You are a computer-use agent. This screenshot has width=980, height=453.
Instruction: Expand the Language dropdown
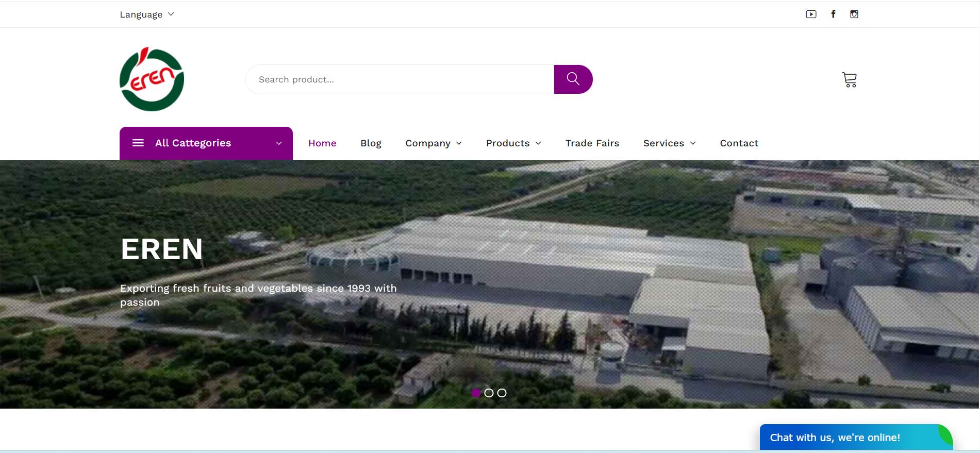pyautogui.click(x=147, y=14)
